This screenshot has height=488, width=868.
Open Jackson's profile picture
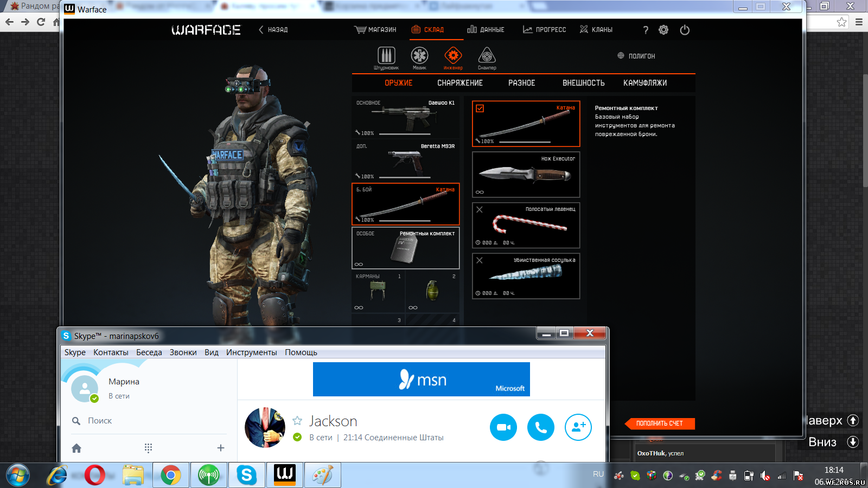pyautogui.click(x=265, y=427)
